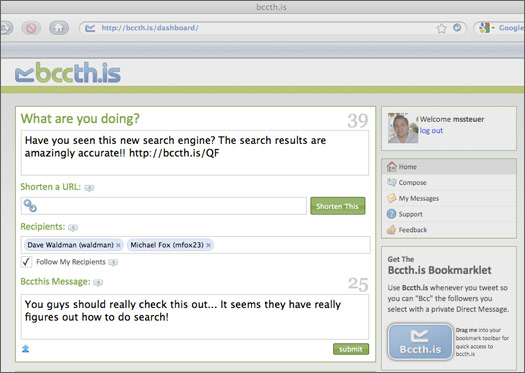Click the Bccth.is Bookmarklet heading
The height and width of the screenshot is (373, 525).
click(440, 270)
